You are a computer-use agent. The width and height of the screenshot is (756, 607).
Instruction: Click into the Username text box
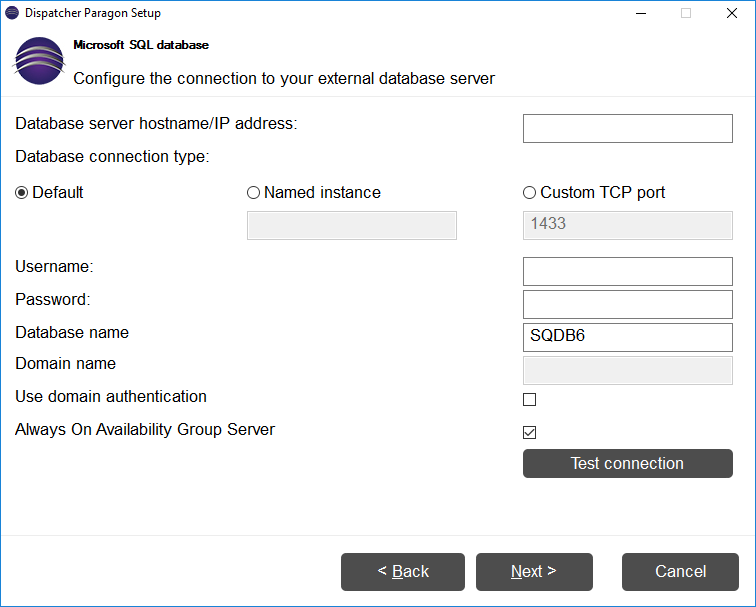click(627, 271)
